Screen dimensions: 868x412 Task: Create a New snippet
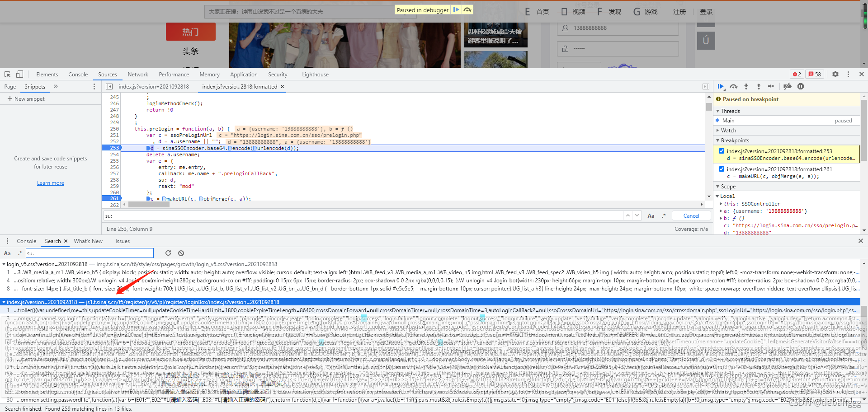click(26, 99)
